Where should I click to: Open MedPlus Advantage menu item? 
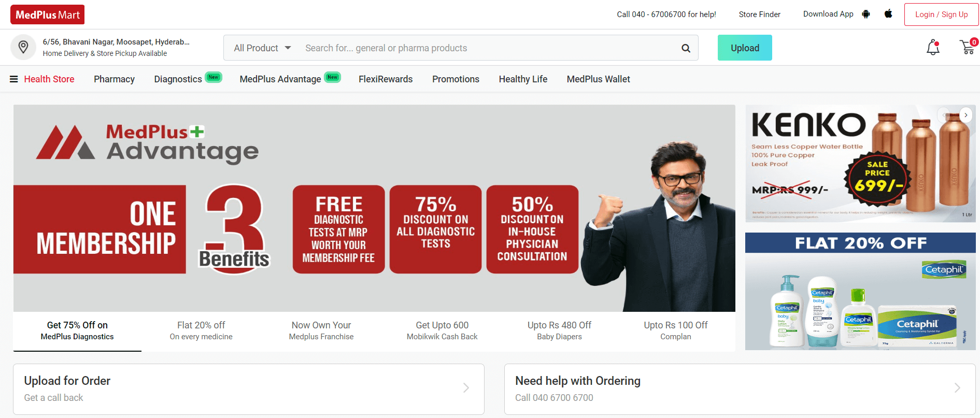280,79
